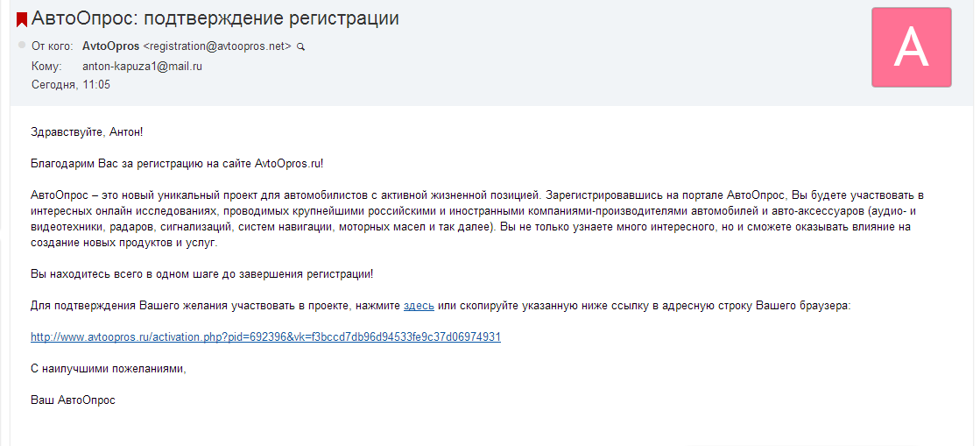
Task: Click the registration@avtoopros.net sender address
Action: [x=217, y=46]
